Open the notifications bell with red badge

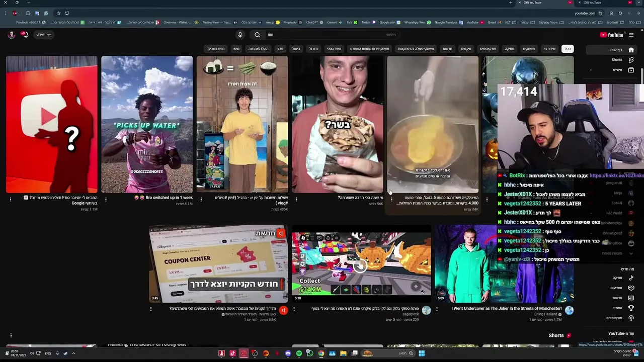(x=25, y=35)
